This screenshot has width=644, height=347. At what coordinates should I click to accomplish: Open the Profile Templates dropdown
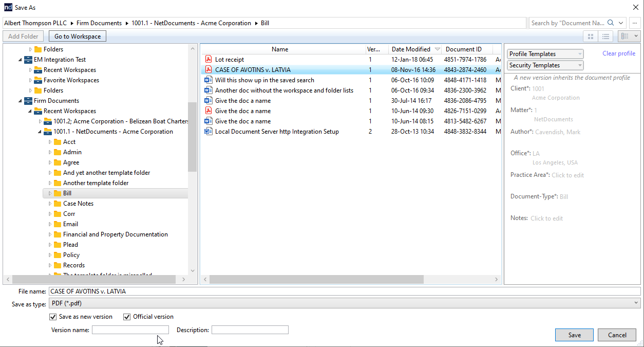pos(545,54)
